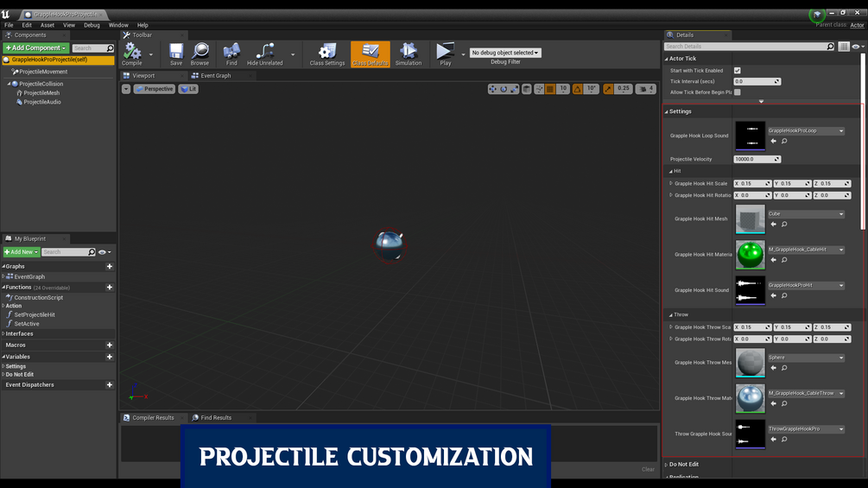Browse to Grapple Hook Throw Mesh asset
Image resolution: width=868 pixels, height=488 pixels.
[x=784, y=368]
